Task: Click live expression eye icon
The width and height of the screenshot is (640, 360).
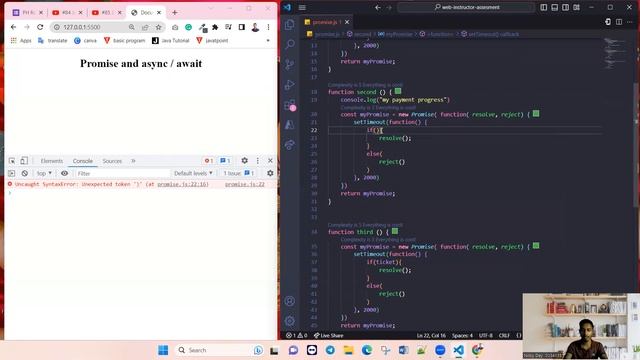Action: [64, 173]
